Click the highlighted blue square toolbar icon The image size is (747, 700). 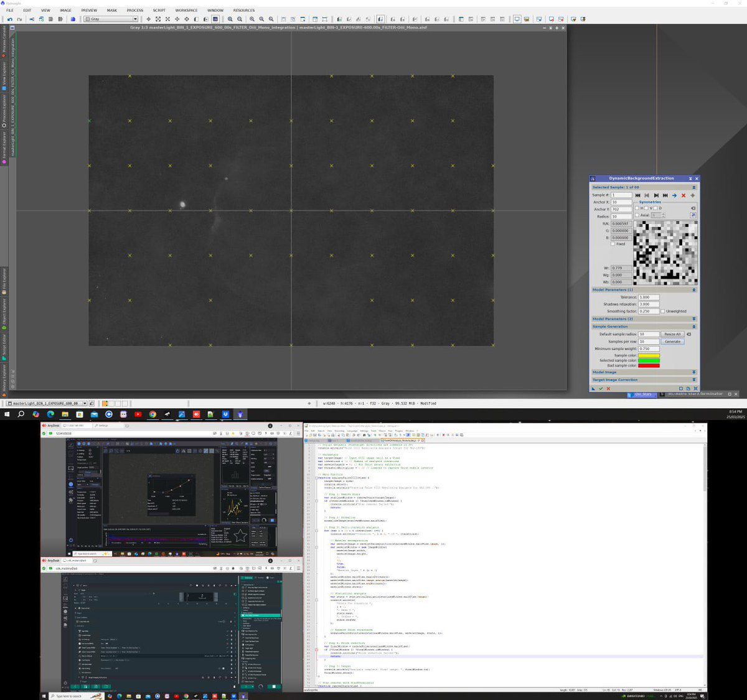tap(215, 19)
